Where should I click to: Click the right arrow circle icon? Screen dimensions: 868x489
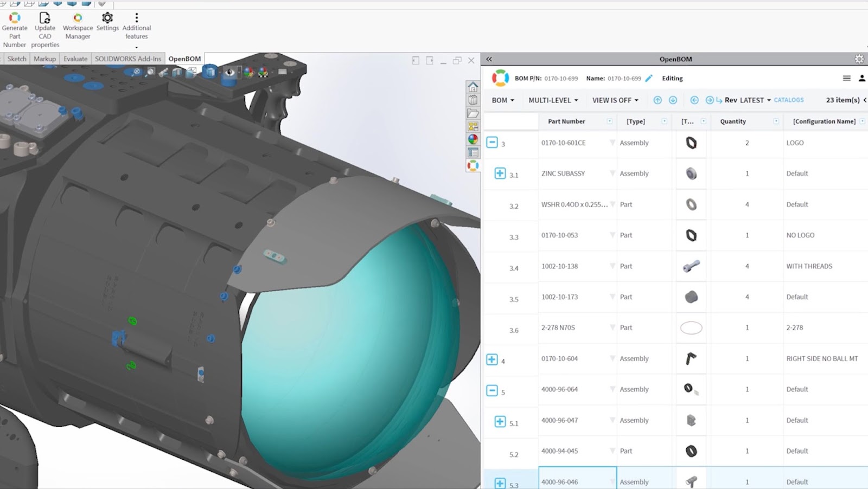pyautogui.click(x=710, y=100)
